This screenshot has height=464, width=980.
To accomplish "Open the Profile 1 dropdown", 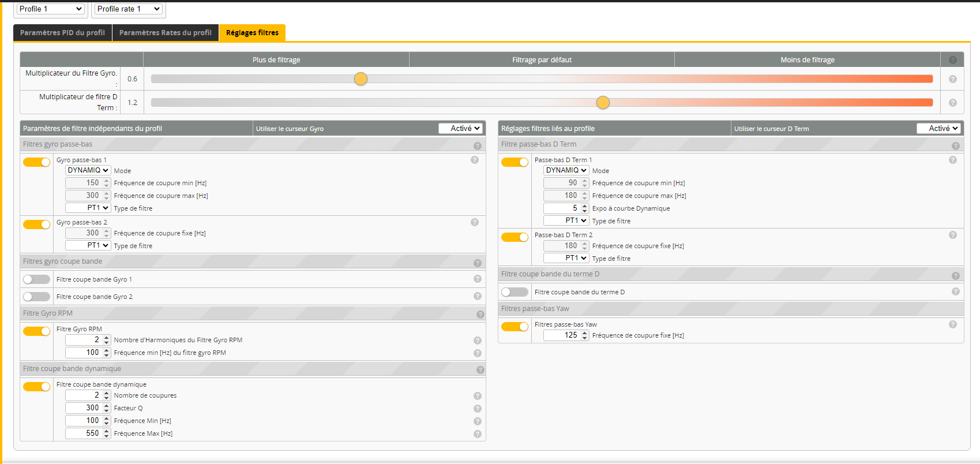I will pos(50,9).
